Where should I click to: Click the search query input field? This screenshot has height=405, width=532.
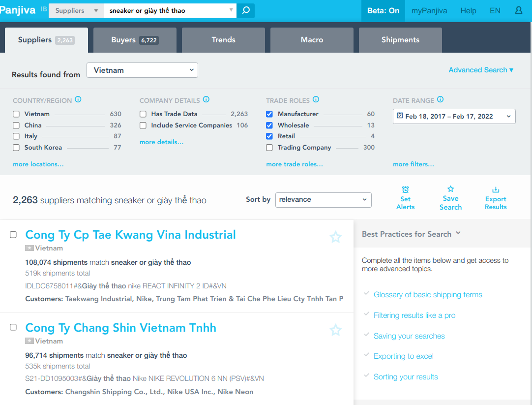coord(167,10)
